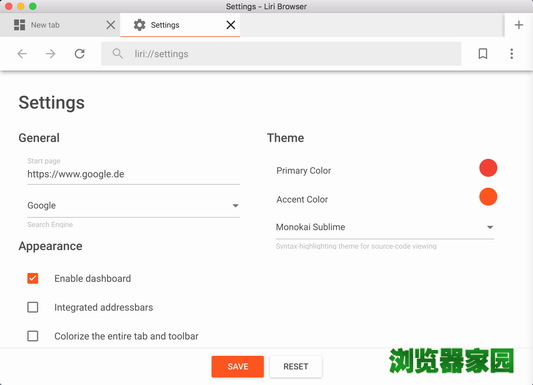Add a new tab with plus icon
This screenshot has height=385, width=533.
point(519,25)
